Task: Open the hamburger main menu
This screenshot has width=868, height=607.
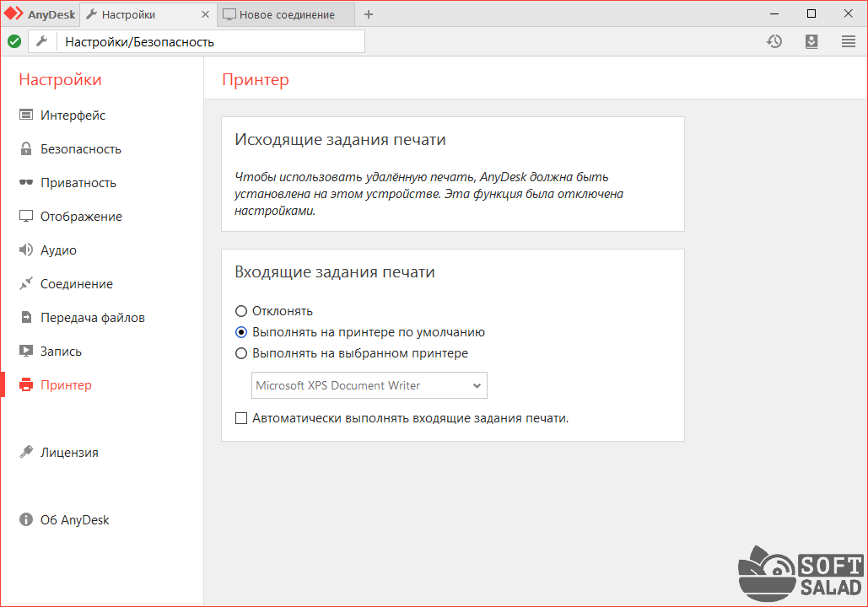Action: (849, 41)
